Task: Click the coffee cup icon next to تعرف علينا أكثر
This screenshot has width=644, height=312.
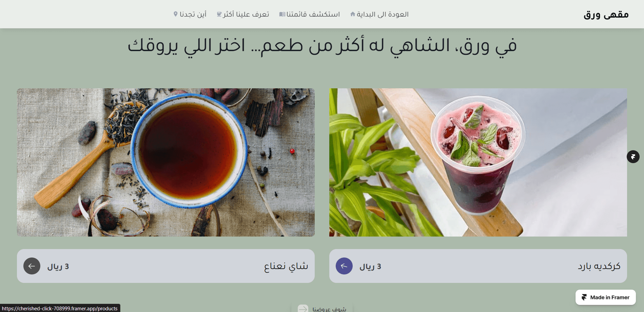Action: pos(219,14)
